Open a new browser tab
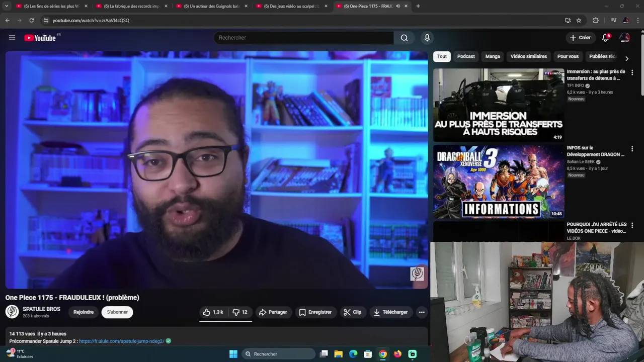The image size is (644, 362). (418, 6)
